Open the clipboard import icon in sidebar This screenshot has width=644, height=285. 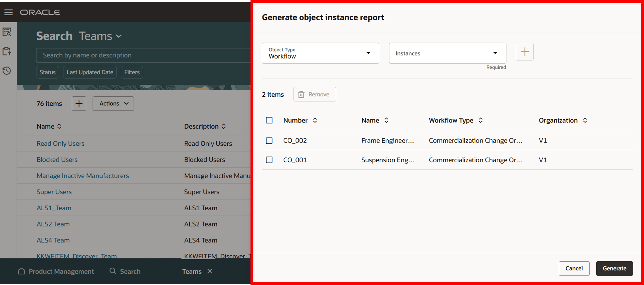click(7, 51)
